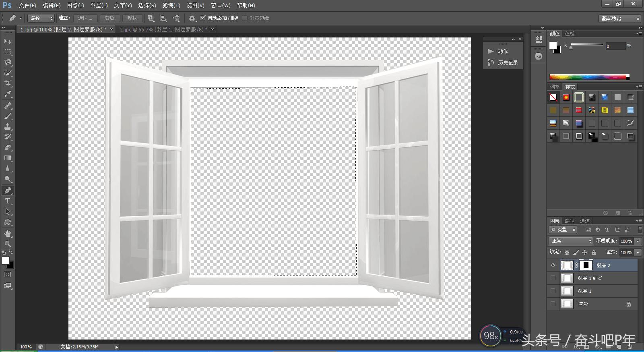Open the 滤镜 menu
This screenshot has width=644, height=352.
[x=171, y=5]
